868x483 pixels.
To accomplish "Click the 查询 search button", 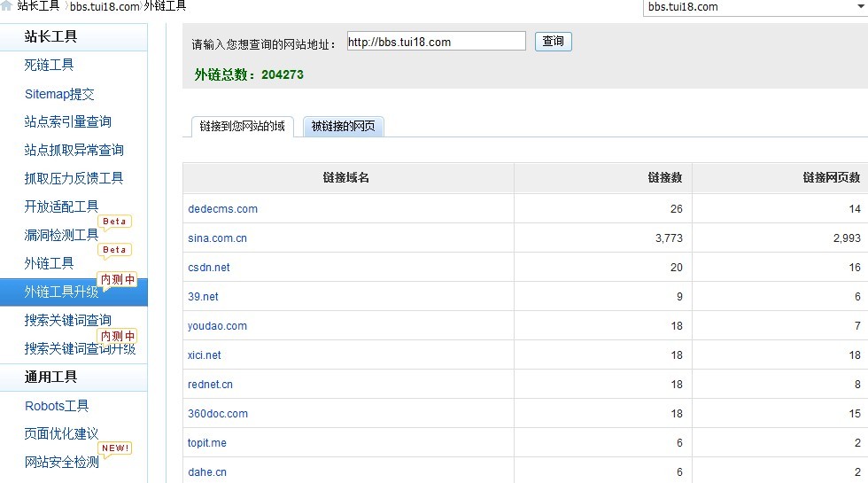I will [x=553, y=42].
